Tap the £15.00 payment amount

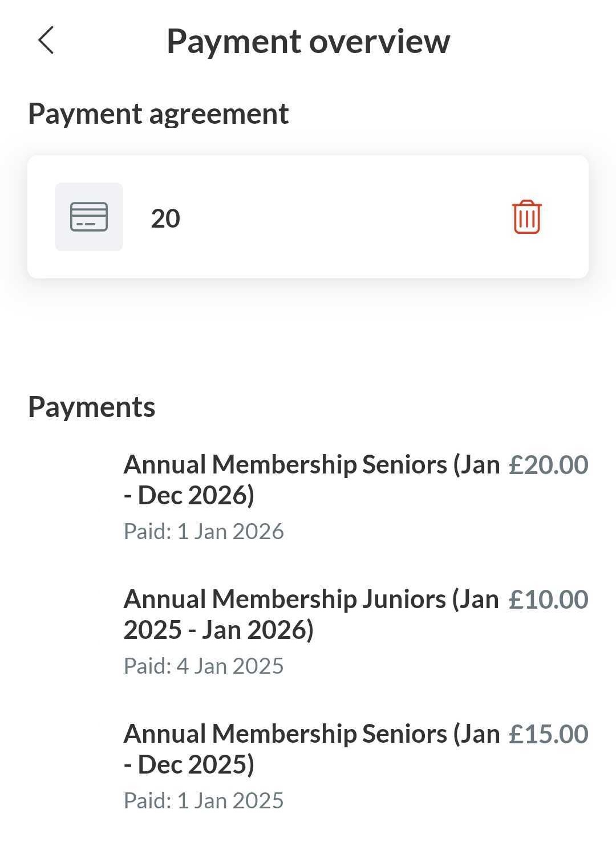tap(548, 734)
